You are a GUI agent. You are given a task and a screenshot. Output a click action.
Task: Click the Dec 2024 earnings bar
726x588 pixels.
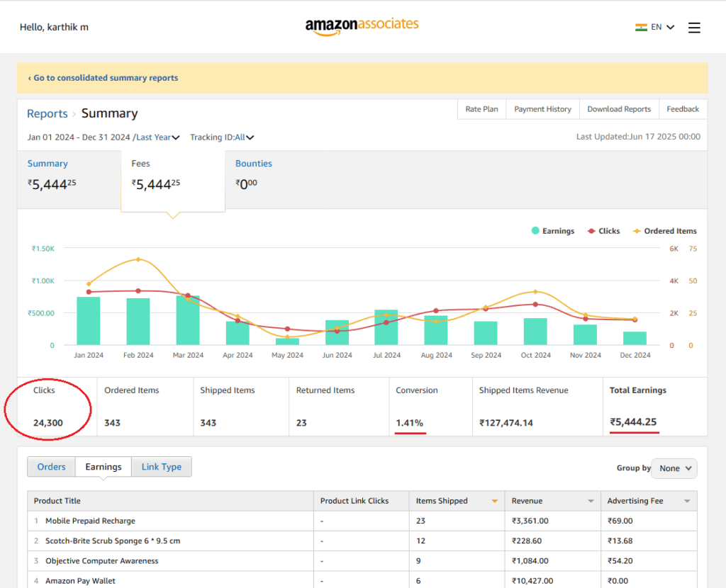coord(635,338)
